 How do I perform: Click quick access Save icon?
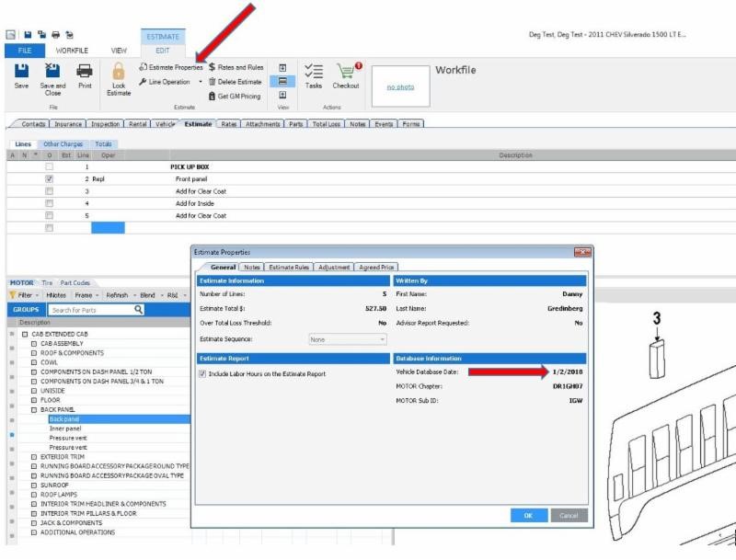pos(28,35)
